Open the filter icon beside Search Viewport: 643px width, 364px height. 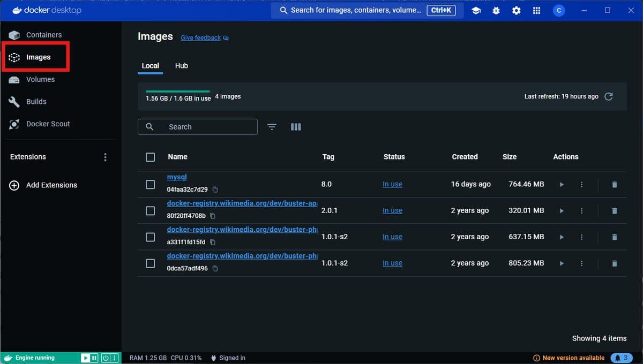click(x=272, y=127)
